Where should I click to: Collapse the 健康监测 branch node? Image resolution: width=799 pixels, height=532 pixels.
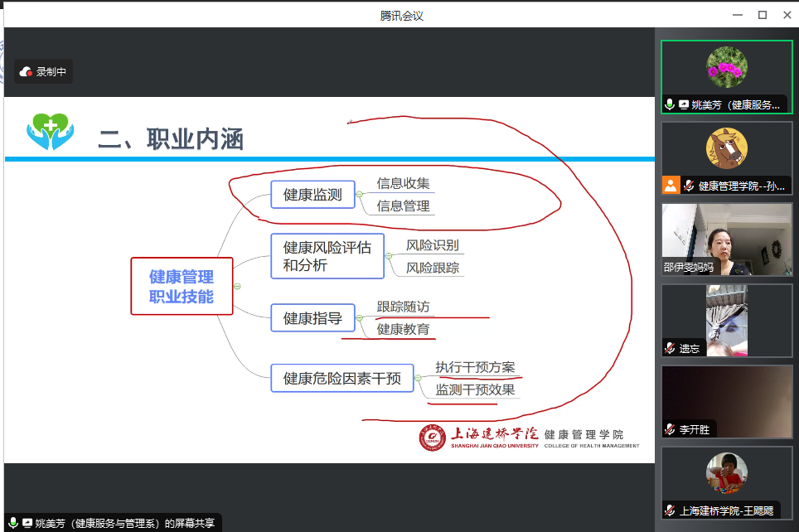(360, 196)
